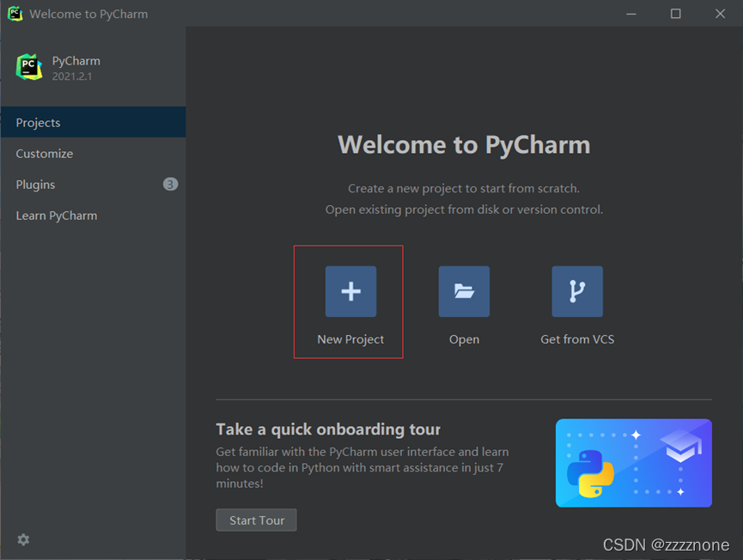Maximize the Welcome to PyCharm window
743x560 pixels.
676,14
